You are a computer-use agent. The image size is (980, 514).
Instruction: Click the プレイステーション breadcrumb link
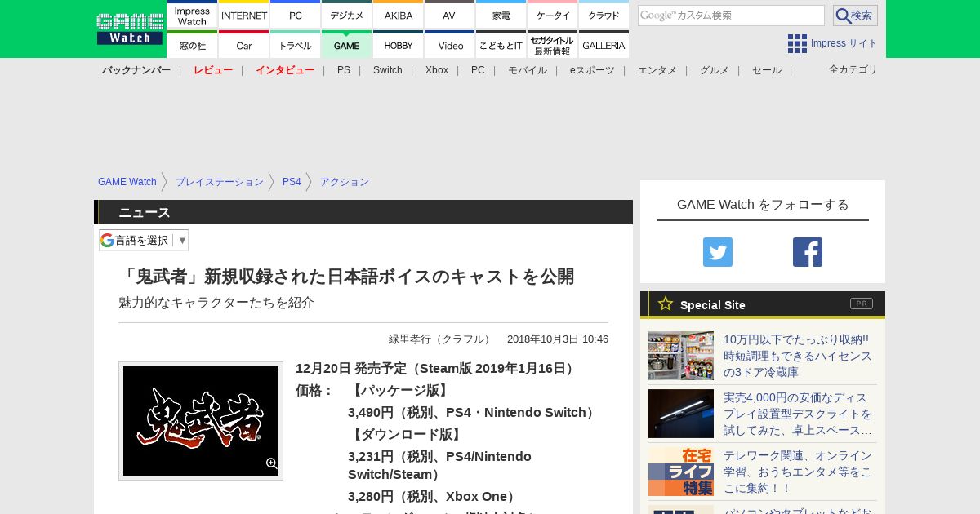click(x=220, y=182)
